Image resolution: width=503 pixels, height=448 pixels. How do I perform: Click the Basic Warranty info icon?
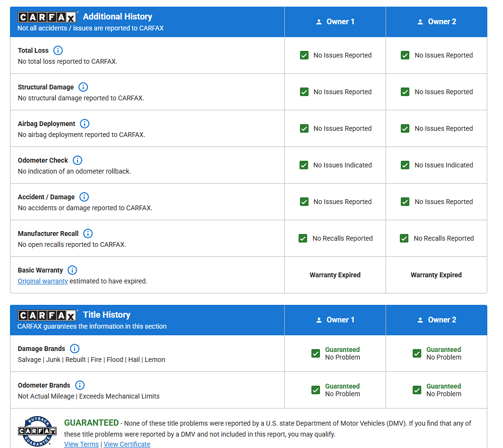click(72, 270)
